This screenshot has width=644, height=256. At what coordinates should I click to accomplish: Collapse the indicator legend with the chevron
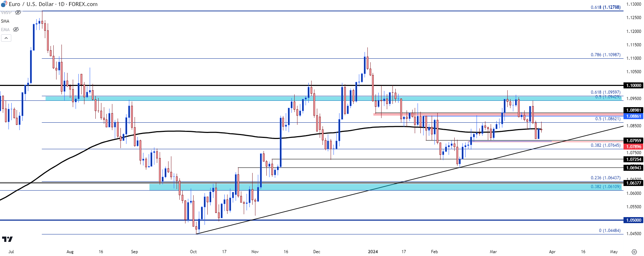(6, 38)
